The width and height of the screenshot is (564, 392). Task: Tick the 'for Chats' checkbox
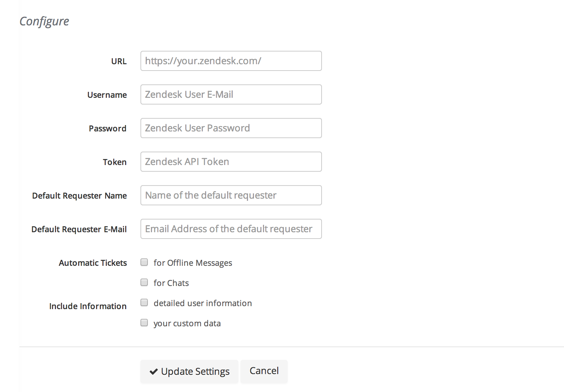click(144, 283)
